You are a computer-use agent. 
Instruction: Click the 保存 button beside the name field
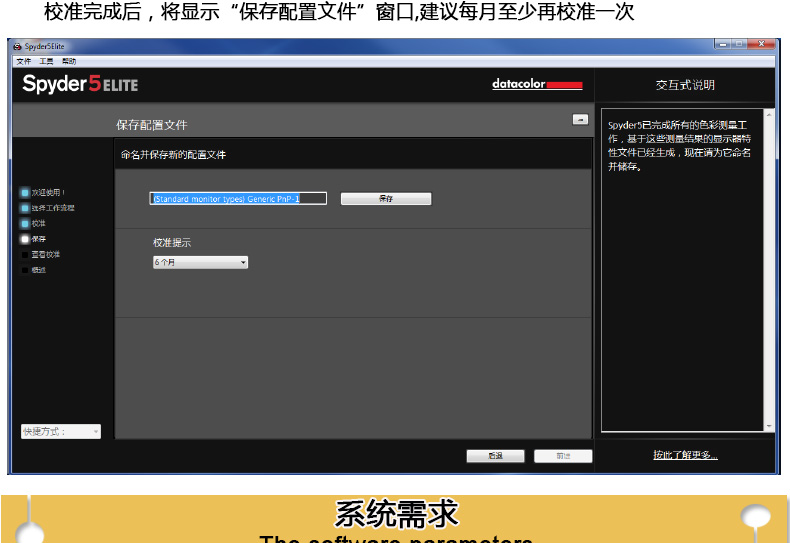point(386,198)
